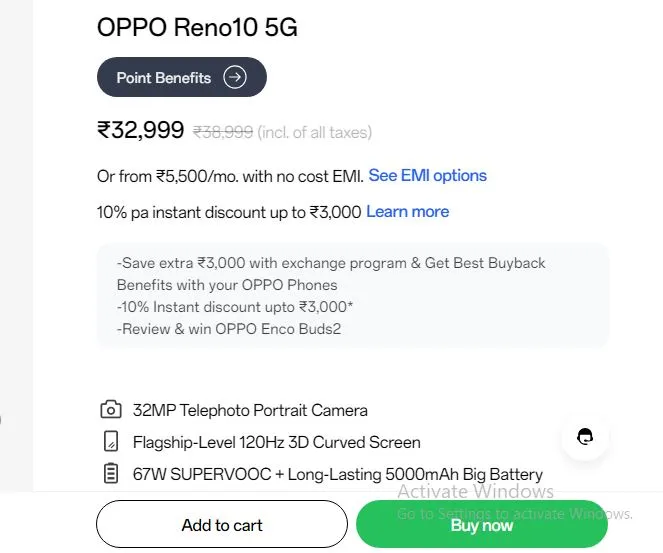
Task: Click the arrow icon in Point Benefits
Action: point(235,77)
